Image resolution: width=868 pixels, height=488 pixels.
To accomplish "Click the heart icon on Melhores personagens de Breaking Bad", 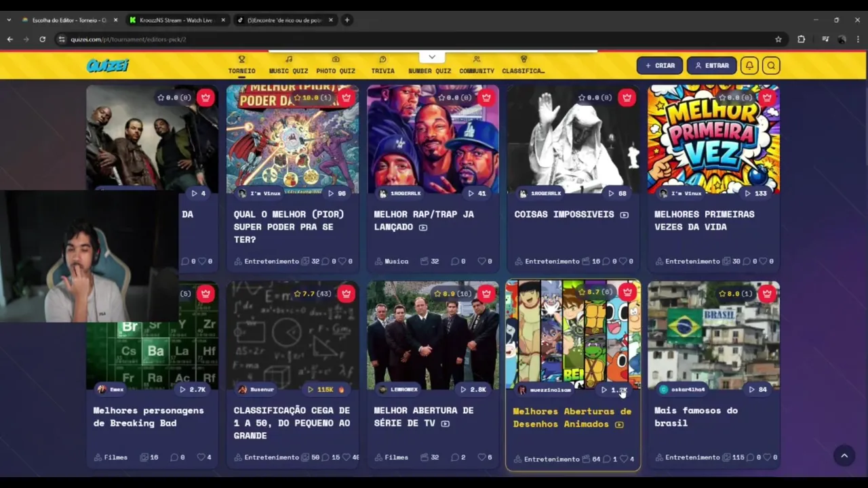I will tap(201, 457).
